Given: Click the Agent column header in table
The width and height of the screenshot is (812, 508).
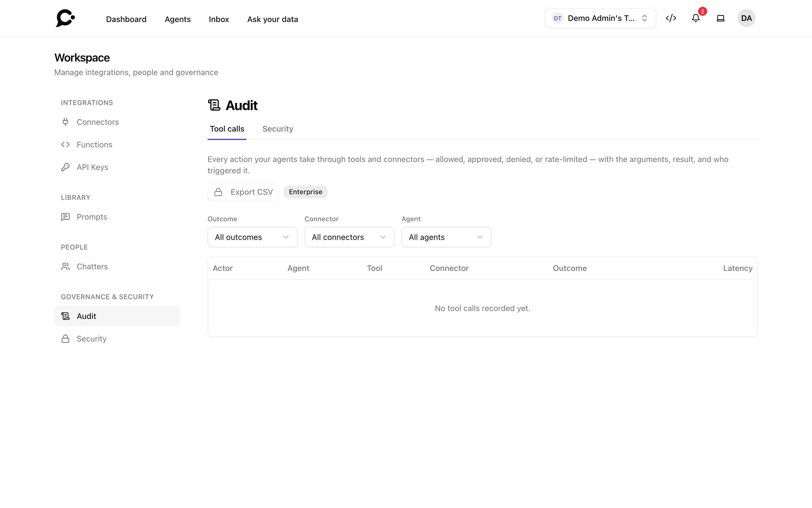Looking at the screenshot, I should click(x=298, y=268).
